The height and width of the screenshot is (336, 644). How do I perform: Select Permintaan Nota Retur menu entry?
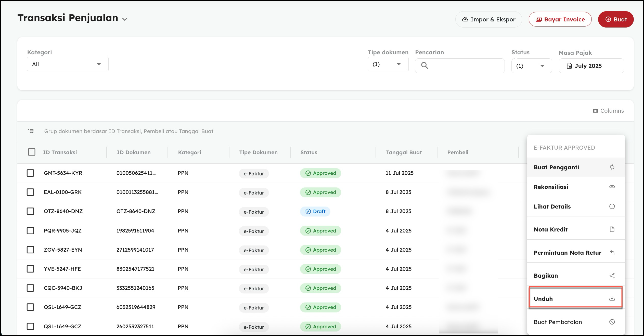coord(567,253)
